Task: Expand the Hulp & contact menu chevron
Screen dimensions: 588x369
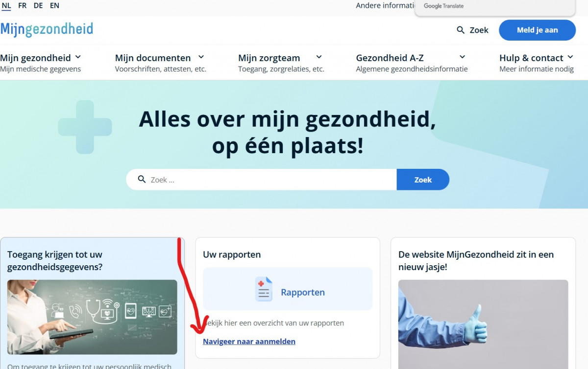Action: [x=570, y=57]
